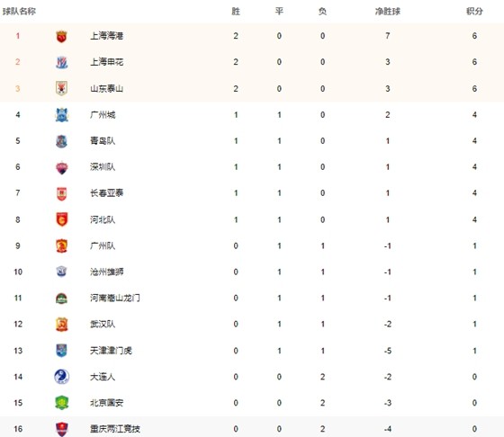The image size is (504, 437).
Task: Click the 长春亚泰 red crest icon
Action: click(61, 193)
